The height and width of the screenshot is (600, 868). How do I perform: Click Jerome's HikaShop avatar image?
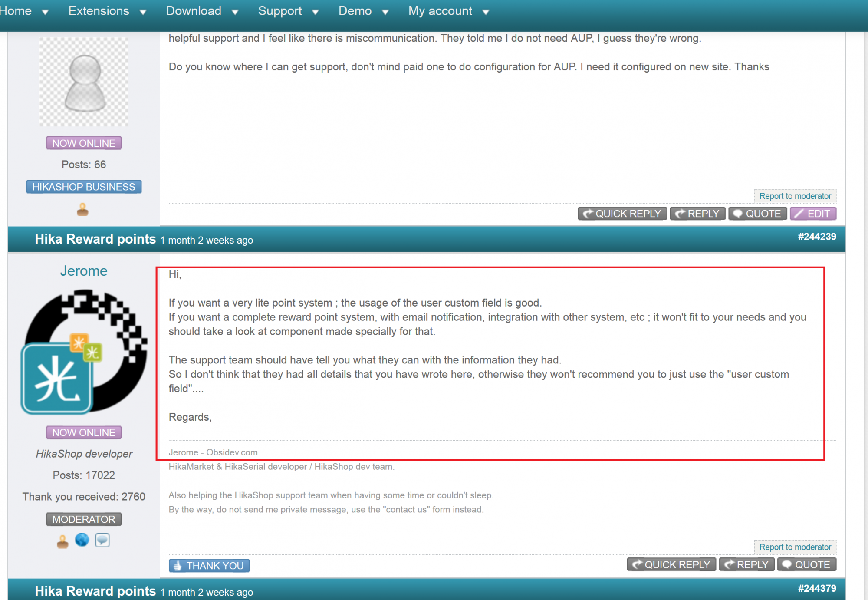coord(84,352)
